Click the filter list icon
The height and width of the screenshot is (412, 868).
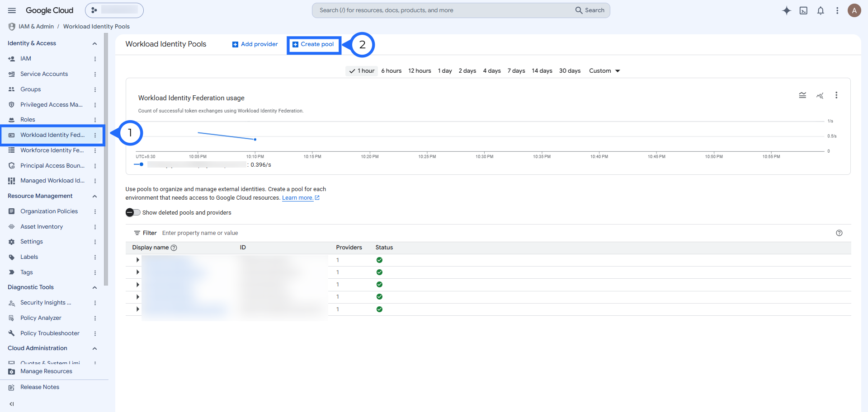137,233
